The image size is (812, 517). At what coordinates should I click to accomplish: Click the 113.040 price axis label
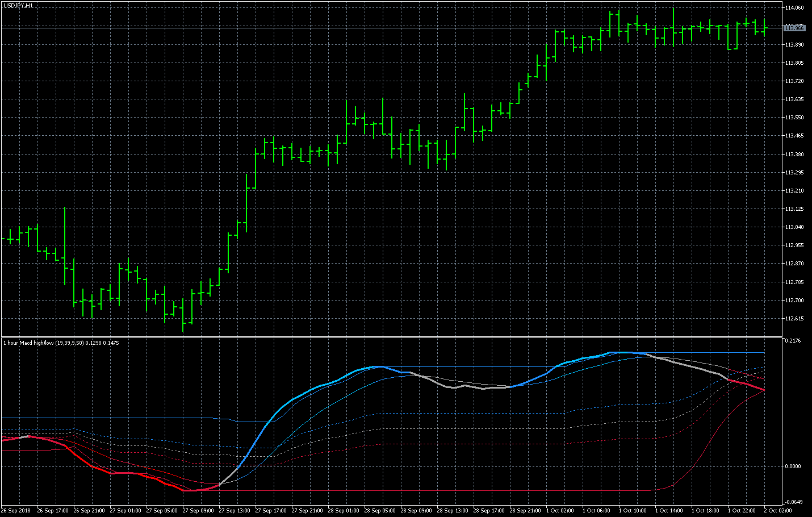[794, 227]
